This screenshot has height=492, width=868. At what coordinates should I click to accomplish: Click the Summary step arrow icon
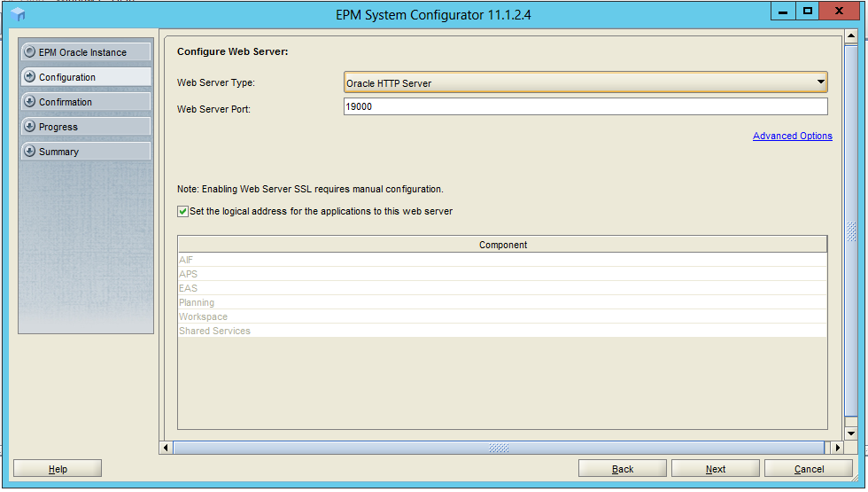click(x=30, y=151)
